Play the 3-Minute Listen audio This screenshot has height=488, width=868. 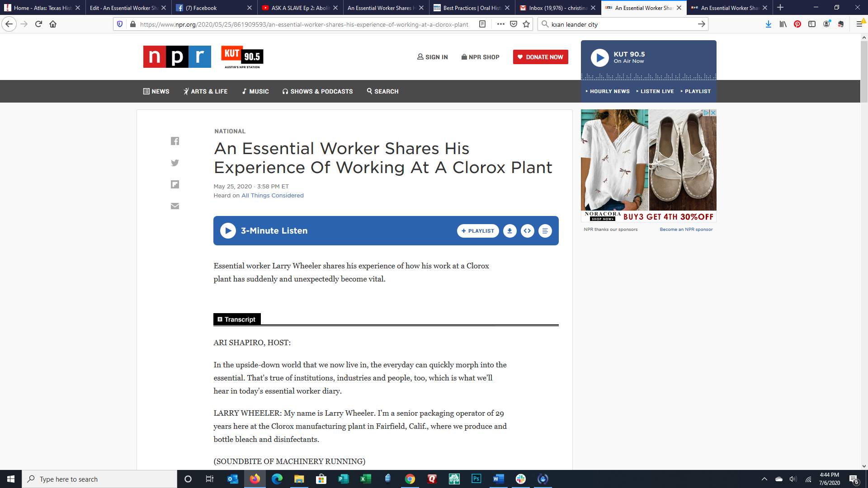(x=228, y=231)
